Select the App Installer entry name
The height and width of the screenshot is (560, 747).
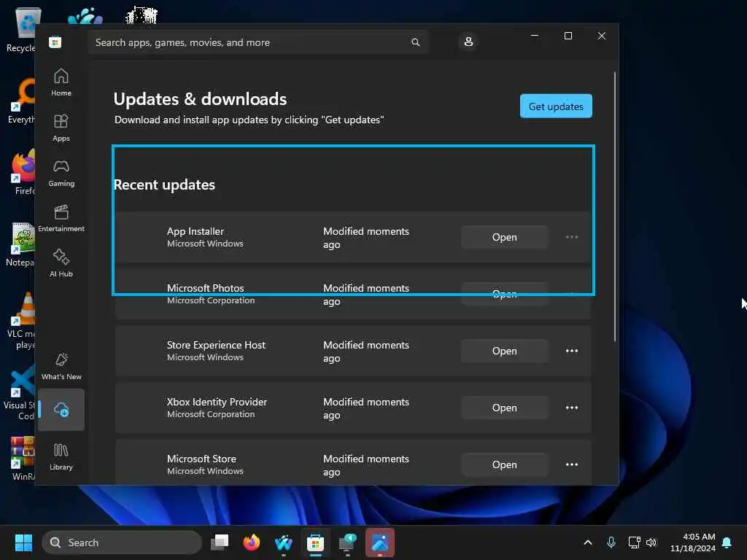(x=196, y=231)
